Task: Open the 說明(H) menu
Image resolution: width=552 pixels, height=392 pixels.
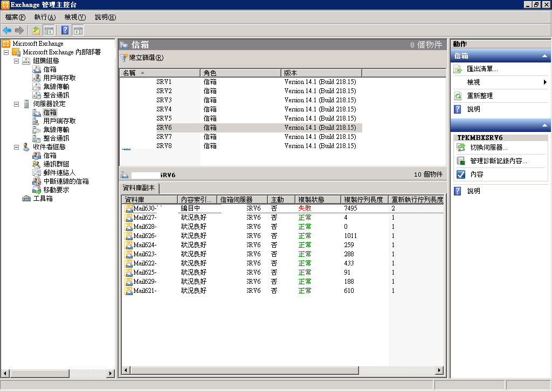Action: 105,17
